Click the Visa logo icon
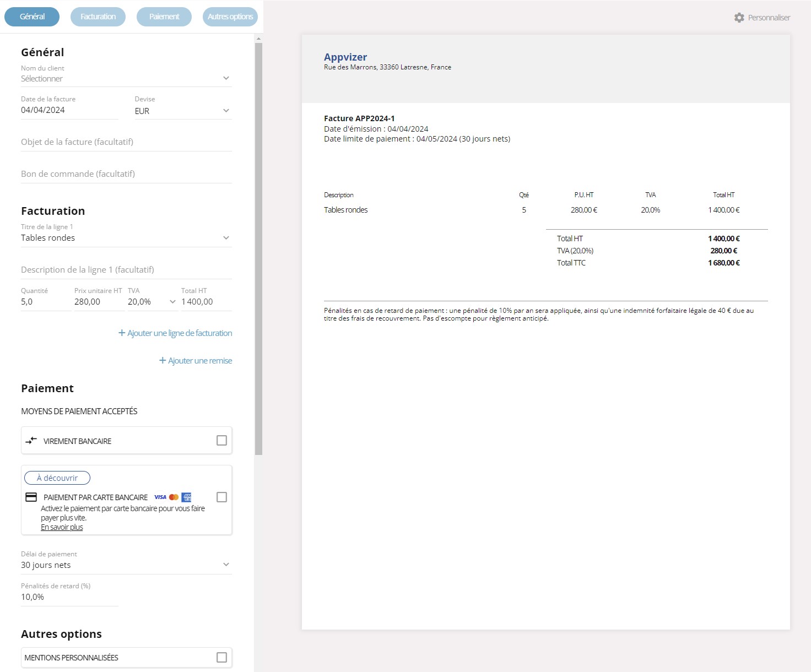The width and height of the screenshot is (811, 672). pos(160,497)
